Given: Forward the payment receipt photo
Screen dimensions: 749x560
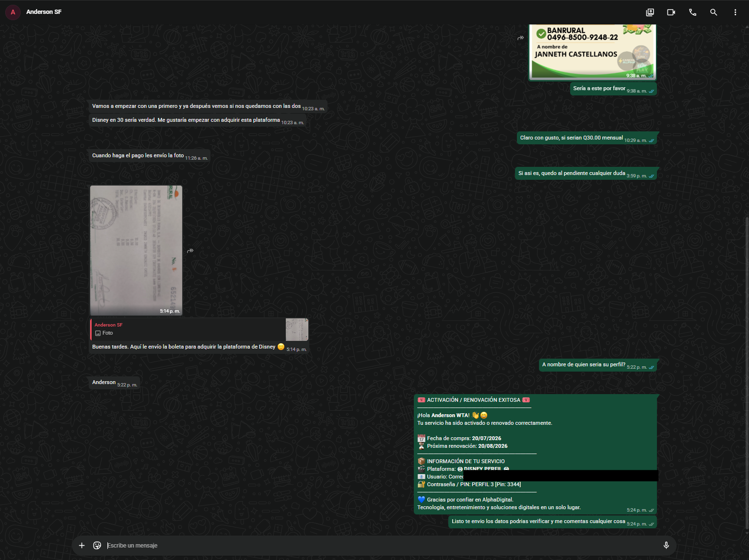Looking at the screenshot, I should tap(190, 251).
